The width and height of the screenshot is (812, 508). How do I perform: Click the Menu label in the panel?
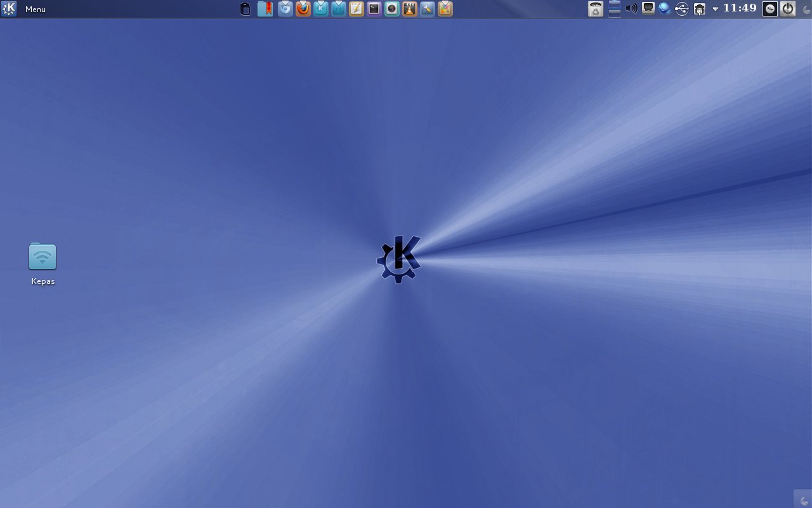(x=36, y=10)
